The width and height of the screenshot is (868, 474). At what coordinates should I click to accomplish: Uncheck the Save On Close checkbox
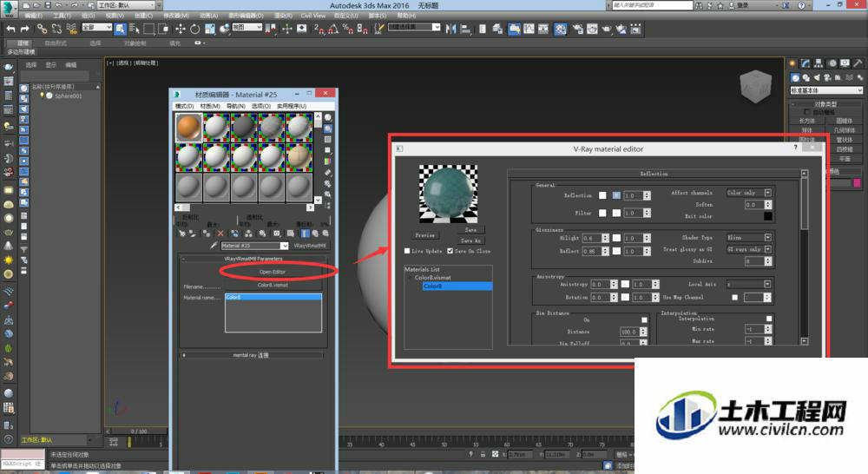[x=450, y=251]
